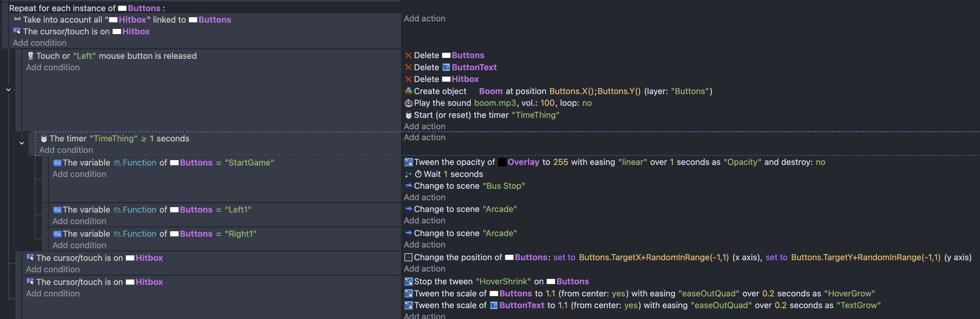
Task: Click the Create object Boom icon
Action: [408, 91]
